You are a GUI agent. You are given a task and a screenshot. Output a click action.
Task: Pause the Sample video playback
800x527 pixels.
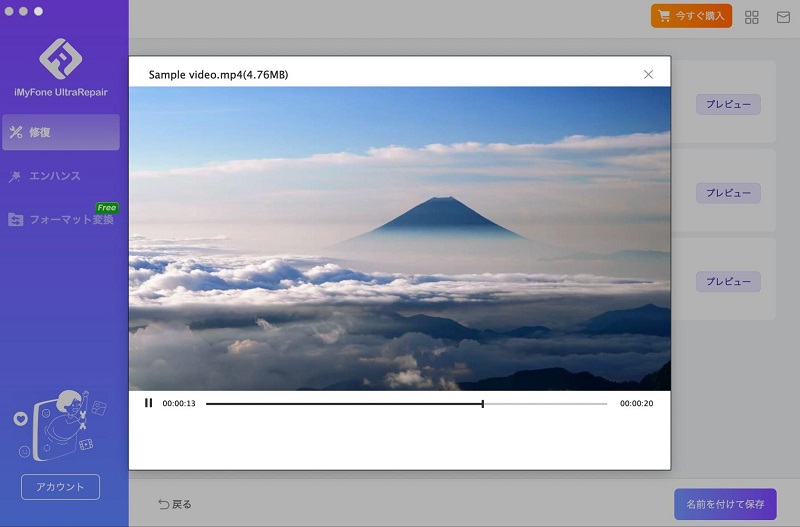(x=148, y=403)
